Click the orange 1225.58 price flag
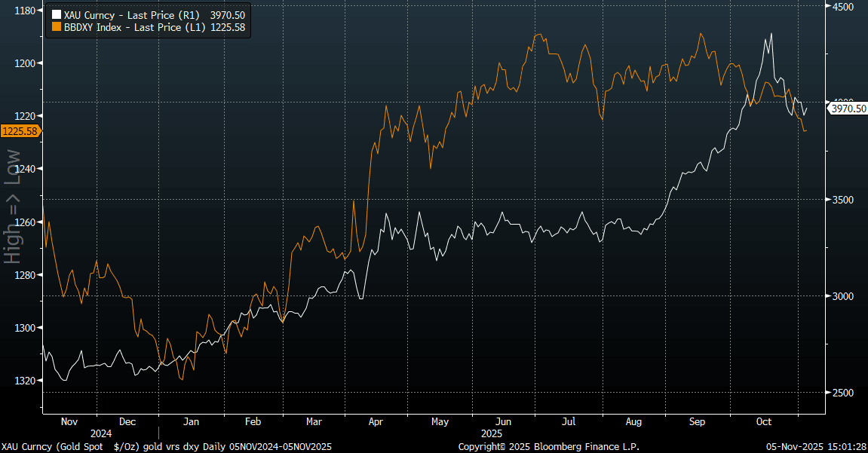The height and width of the screenshot is (453, 868). coord(20,131)
